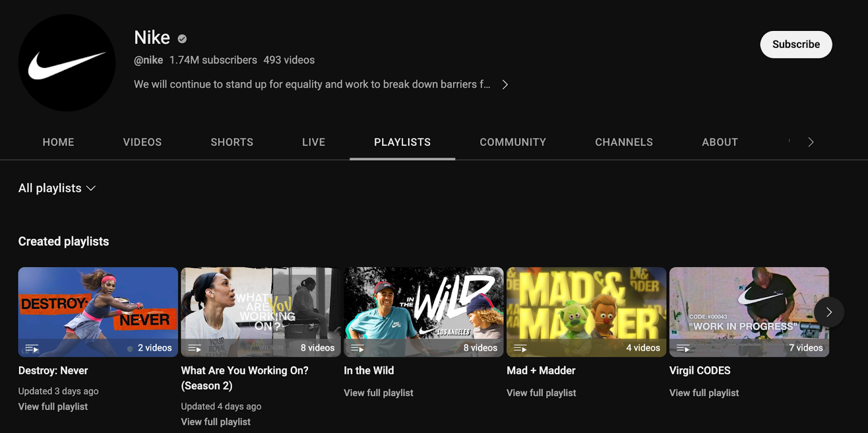The width and height of the screenshot is (868, 433).
Task: Click the 1.74M subscribers text
Action: pyautogui.click(x=213, y=60)
